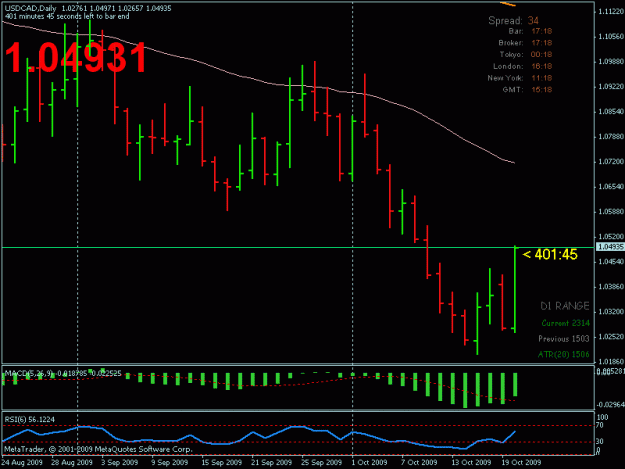Click the 28 Aug 2009 date label
Image resolution: width=625 pixels, height=469 pixels.
[72, 462]
